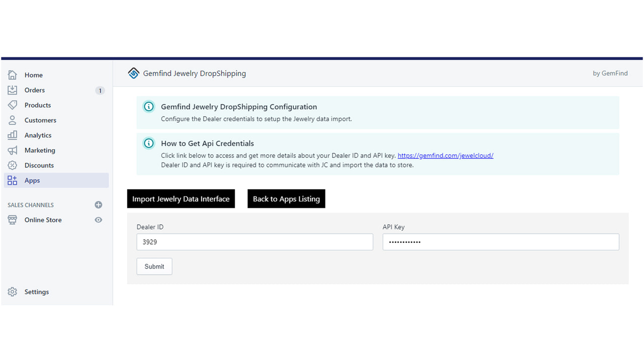Click info icon beside How to Get Api Credentials
Viewport: 644px width, 362px height.
tap(149, 143)
